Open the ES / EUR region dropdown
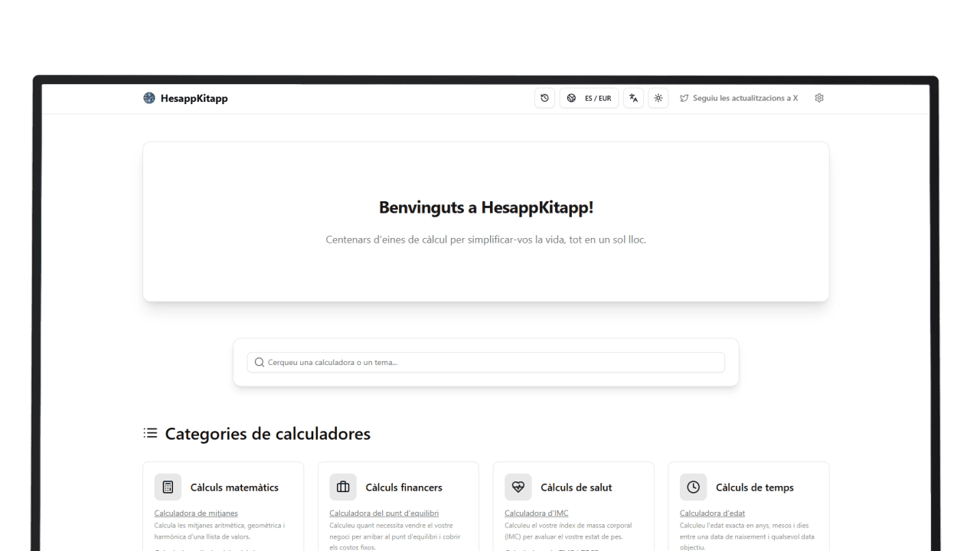This screenshot has width=980, height=551. pyautogui.click(x=589, y=98)
